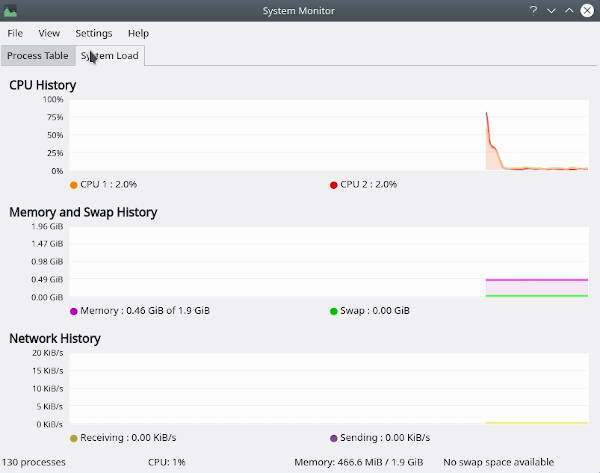Click the System Monitor title bar text

click(x=298, y=11)
